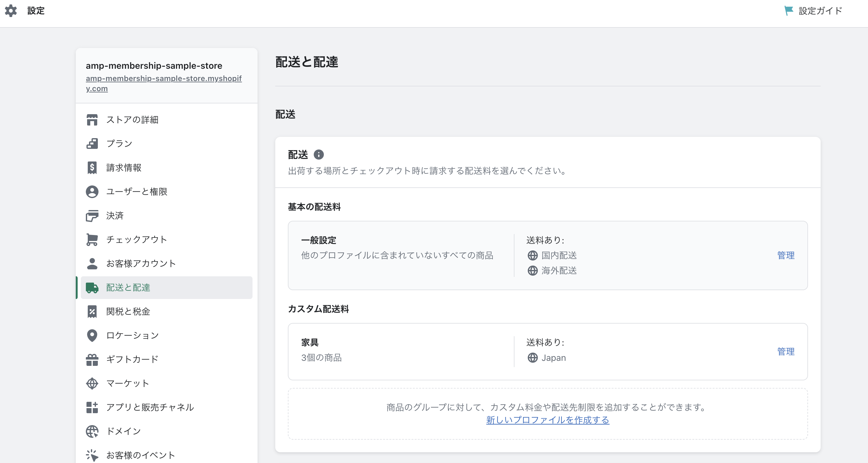Click the gift card present icon

click(x=92, y=359)
